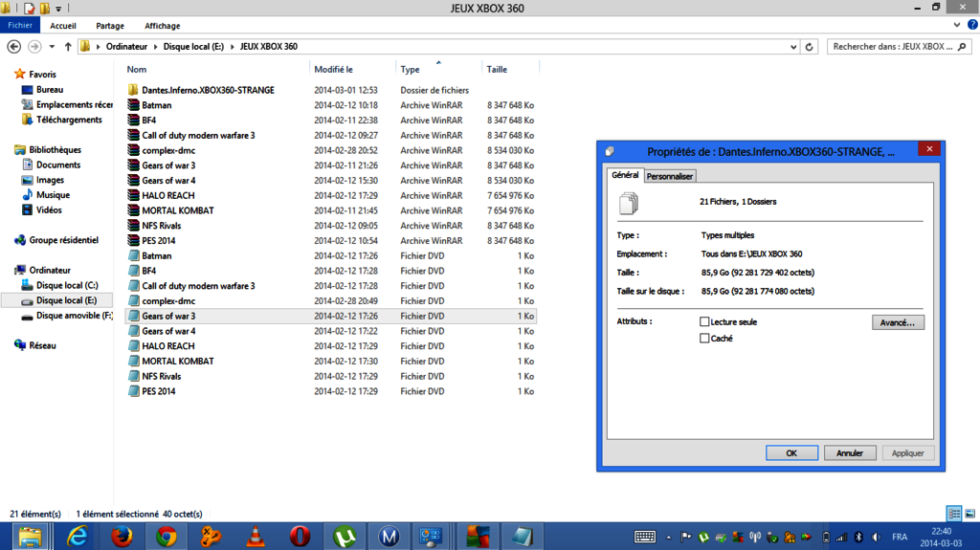Select the Gears of war 3 DVD file row
Image resolution: width=980 pixels, height=550 pixels.
coord(331,317)
